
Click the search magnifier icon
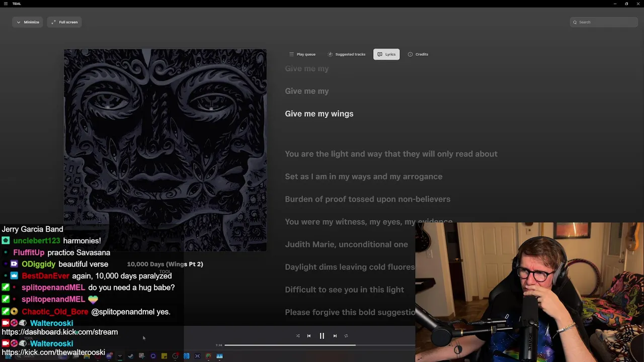pos(575,22)
